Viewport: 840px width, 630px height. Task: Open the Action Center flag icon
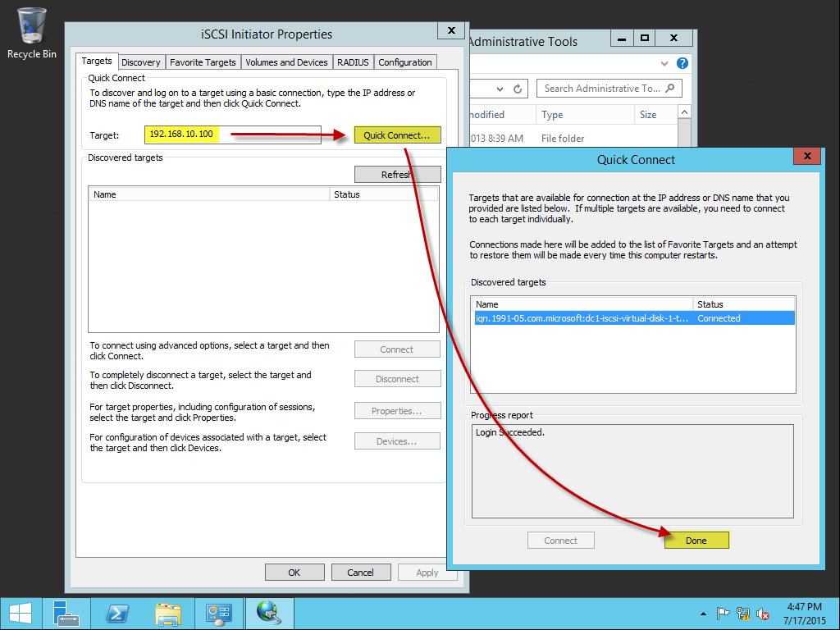(723, 614)
